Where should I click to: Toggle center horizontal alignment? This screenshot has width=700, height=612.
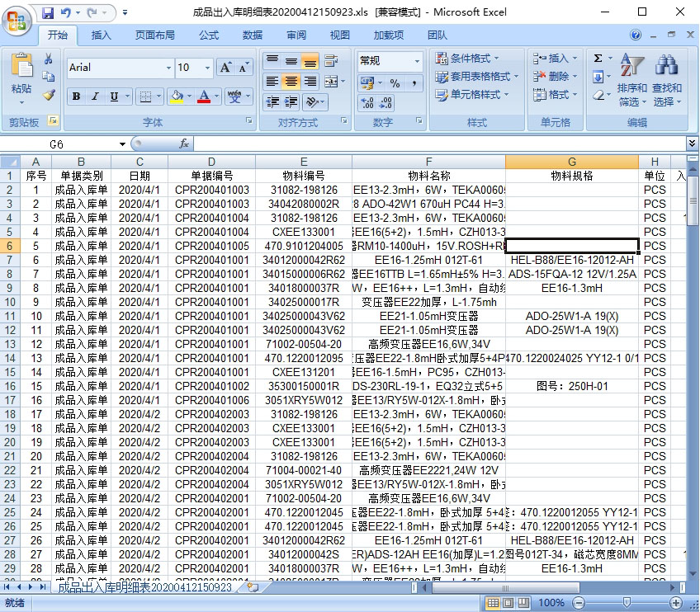click(x=291, y=82)
